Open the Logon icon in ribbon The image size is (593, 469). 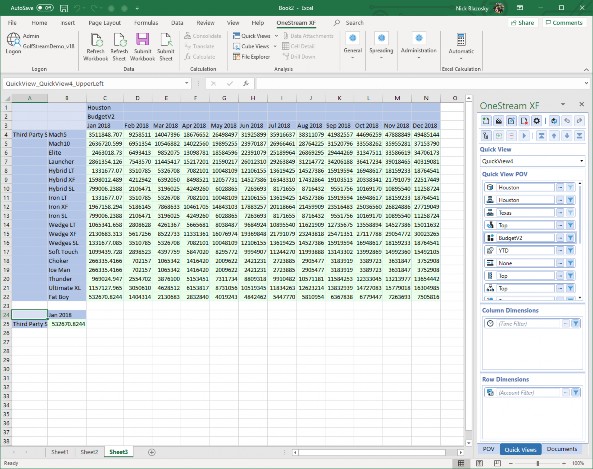(13, 43)
